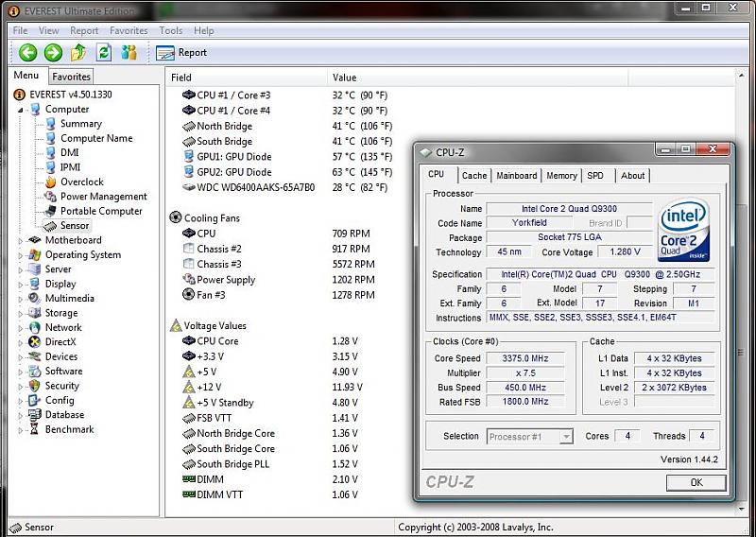Open the Tools menu
The width and height of the screenshot is (756, 537).
(x=171, y=30)
